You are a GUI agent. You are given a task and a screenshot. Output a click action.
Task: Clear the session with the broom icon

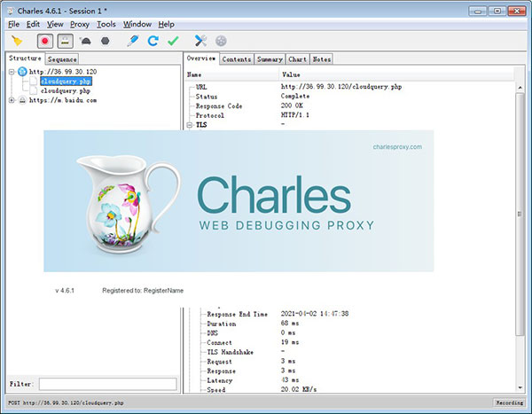pyautogui.click(x=17, y=41)
